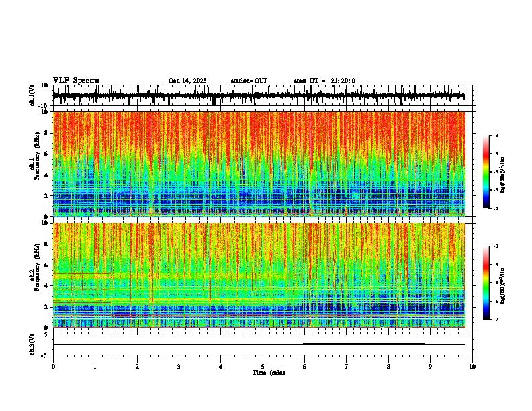Click the 'Time (min)' axis label
The height and width of the screenshot is (411, 532).
pos(269,373)
